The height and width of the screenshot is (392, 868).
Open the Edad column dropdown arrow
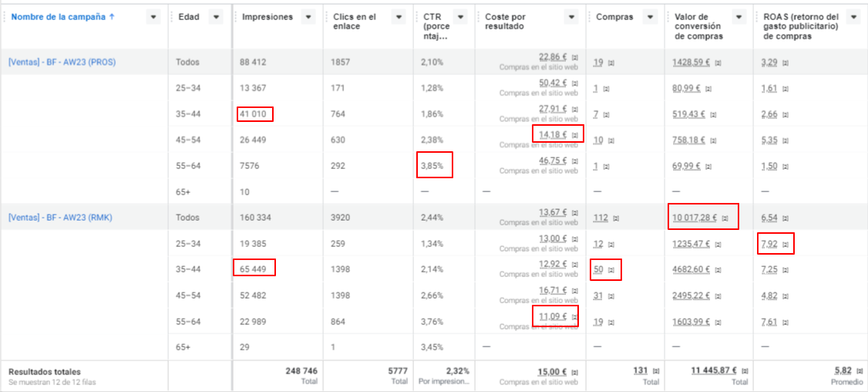[215, 17]
